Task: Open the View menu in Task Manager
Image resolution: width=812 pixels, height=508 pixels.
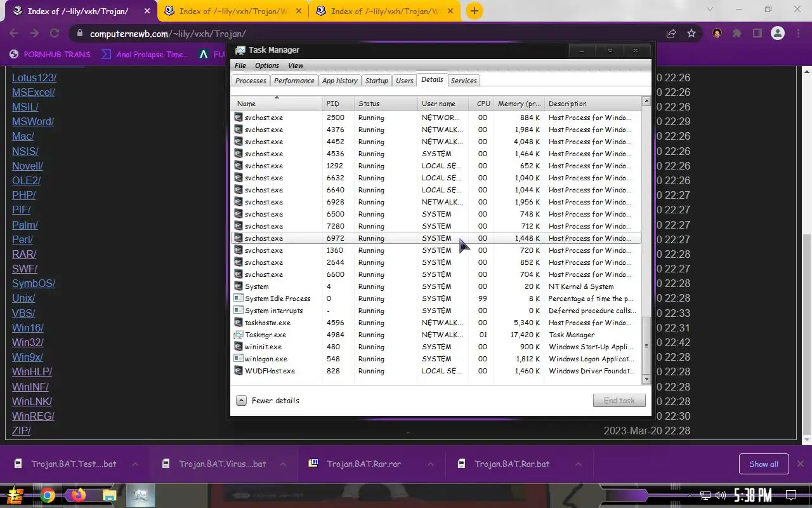Action: coord(296,65)
